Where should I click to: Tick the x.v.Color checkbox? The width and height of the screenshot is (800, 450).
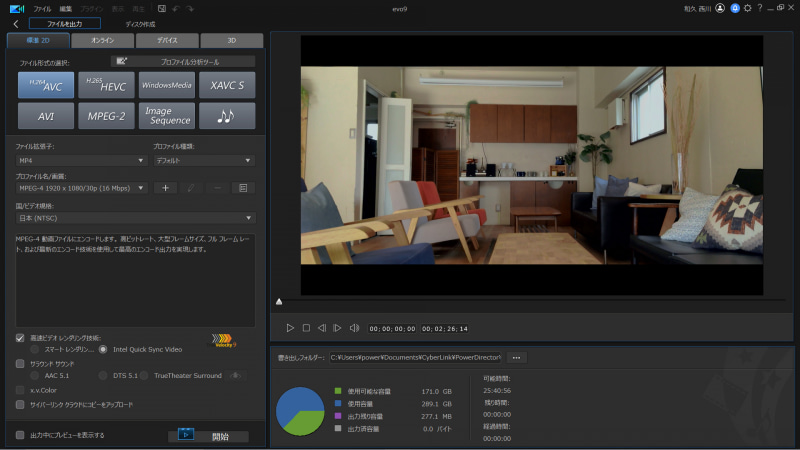pos(20,390)
